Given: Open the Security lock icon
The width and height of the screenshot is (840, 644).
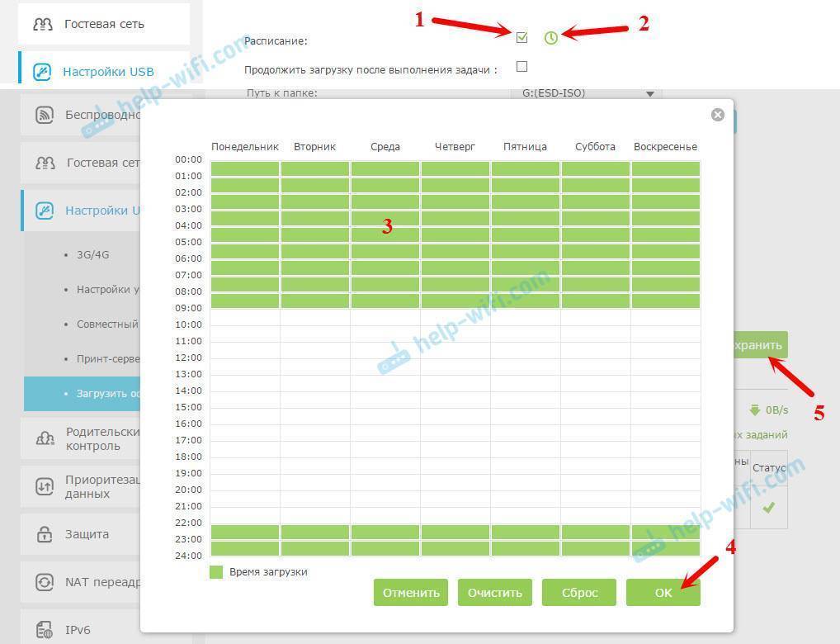Looking at the screenshot, I should [x=45, y=534].
